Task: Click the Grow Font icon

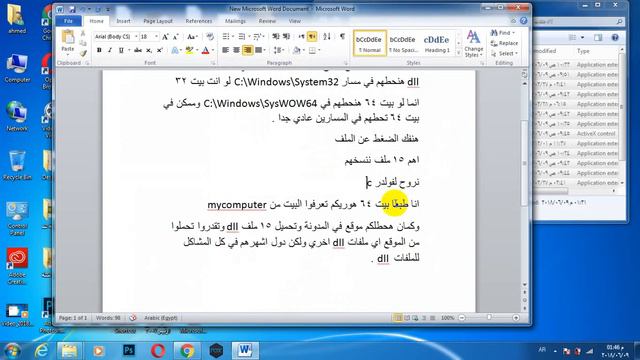Action: click(165, 37)
